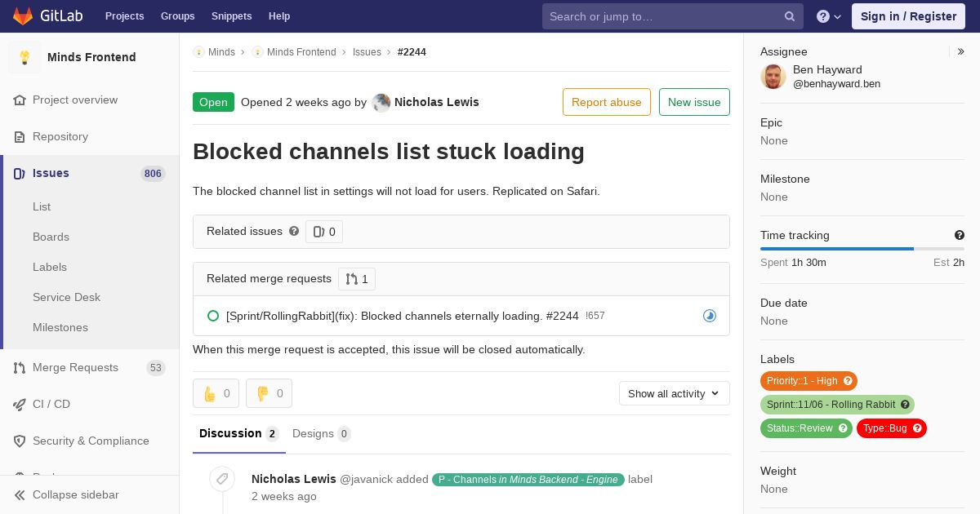Open Show all activity dropdown
980x514 pixels.
pos(675,393)
